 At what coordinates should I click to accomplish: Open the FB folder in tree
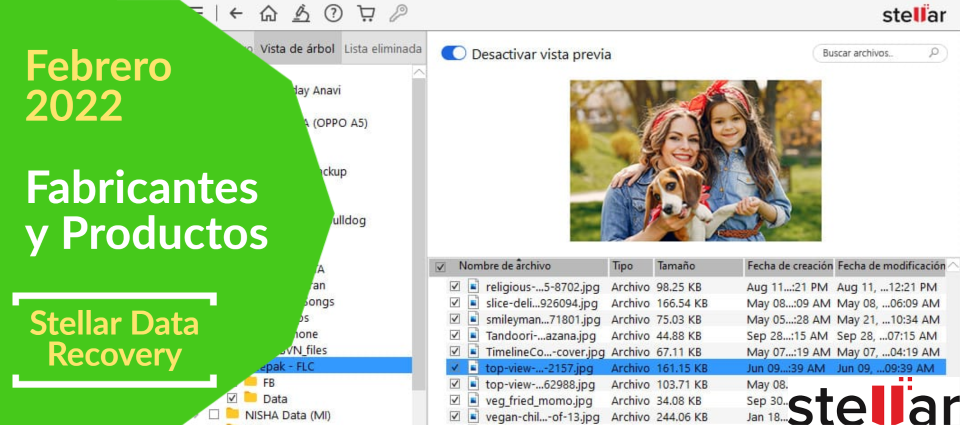click(x=269, y=382)
